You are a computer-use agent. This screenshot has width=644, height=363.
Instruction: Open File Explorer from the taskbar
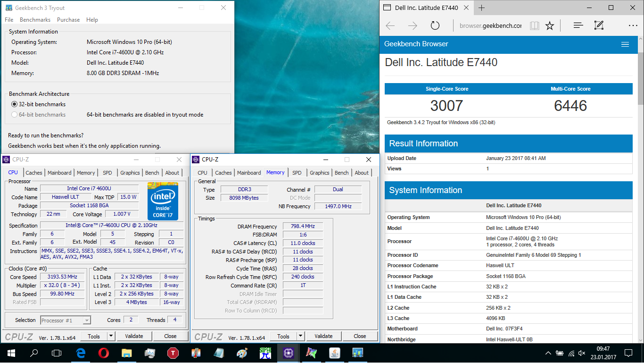pyautogui.click(x=127, y=353)
